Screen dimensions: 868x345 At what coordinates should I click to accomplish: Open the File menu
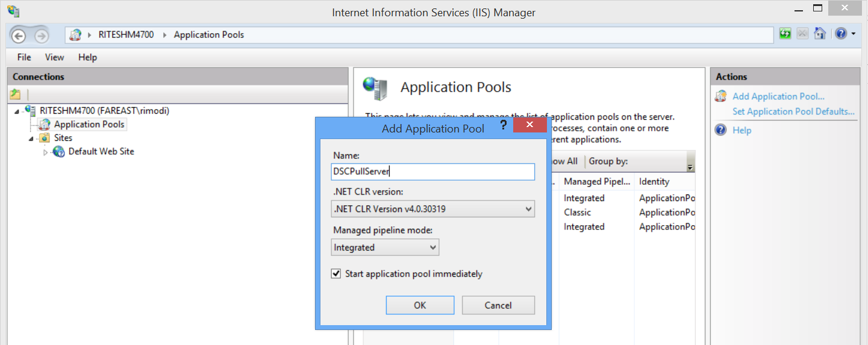pyautogui.click(x=24, y=57)
